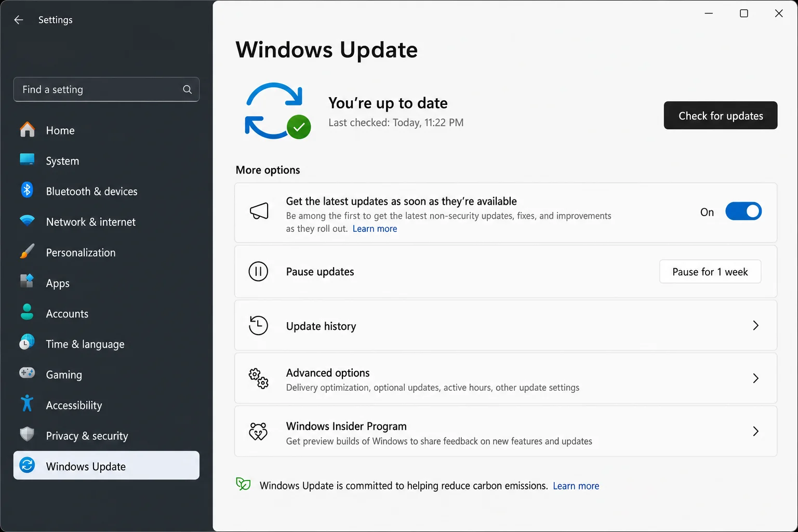Screen dimensions: 798x532
Task: Click the Windows Insider Program title
Action: pyautogui.click(x=346, y=426)
